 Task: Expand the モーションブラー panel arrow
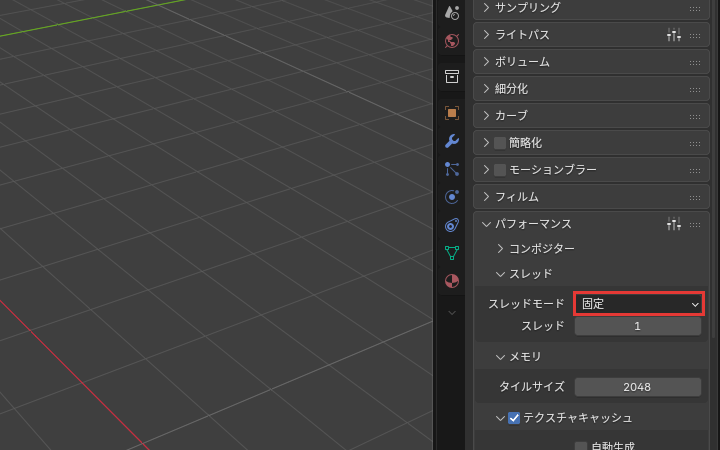tap(486, 169)
